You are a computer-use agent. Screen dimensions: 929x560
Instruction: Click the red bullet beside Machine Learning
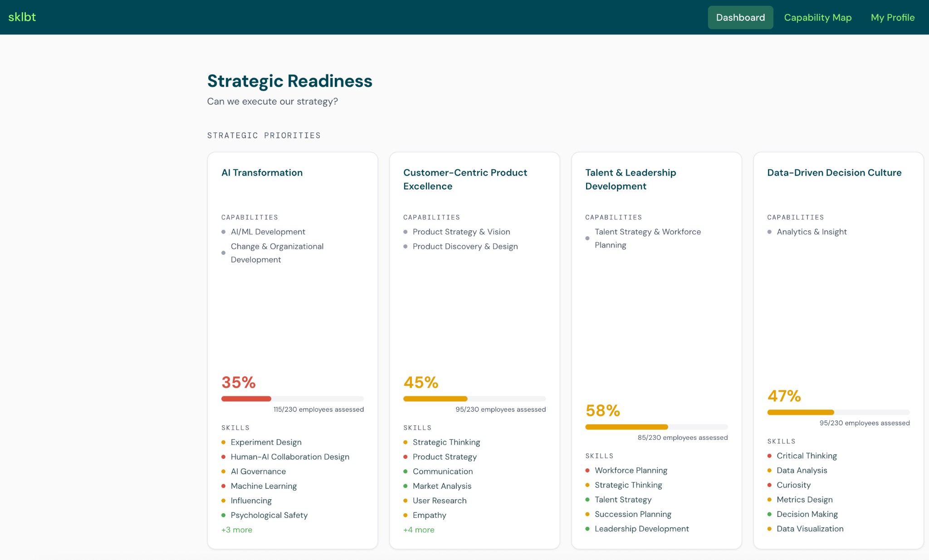224,486
